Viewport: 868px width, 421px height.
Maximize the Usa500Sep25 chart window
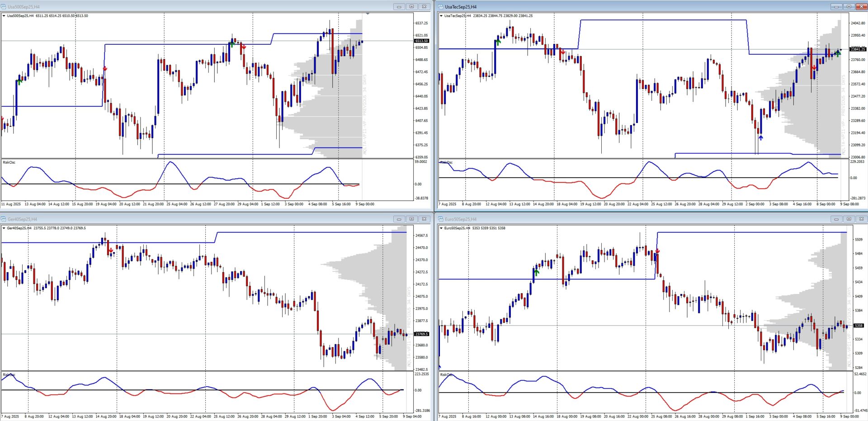(411, 7)
